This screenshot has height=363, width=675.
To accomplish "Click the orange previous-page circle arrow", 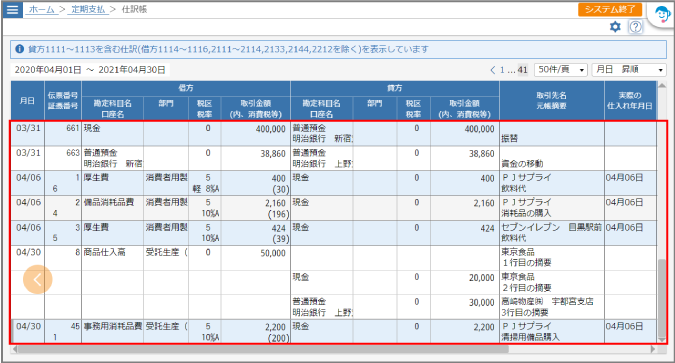I will (x=37, y=279).
